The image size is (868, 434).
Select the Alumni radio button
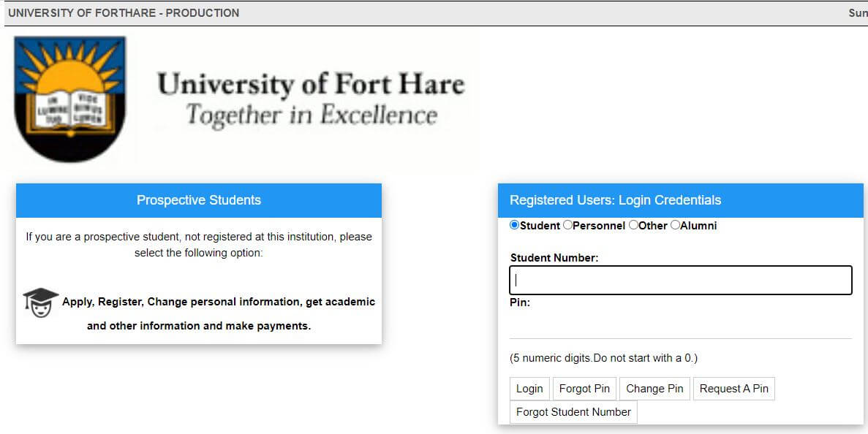click(x=675, y=225)
